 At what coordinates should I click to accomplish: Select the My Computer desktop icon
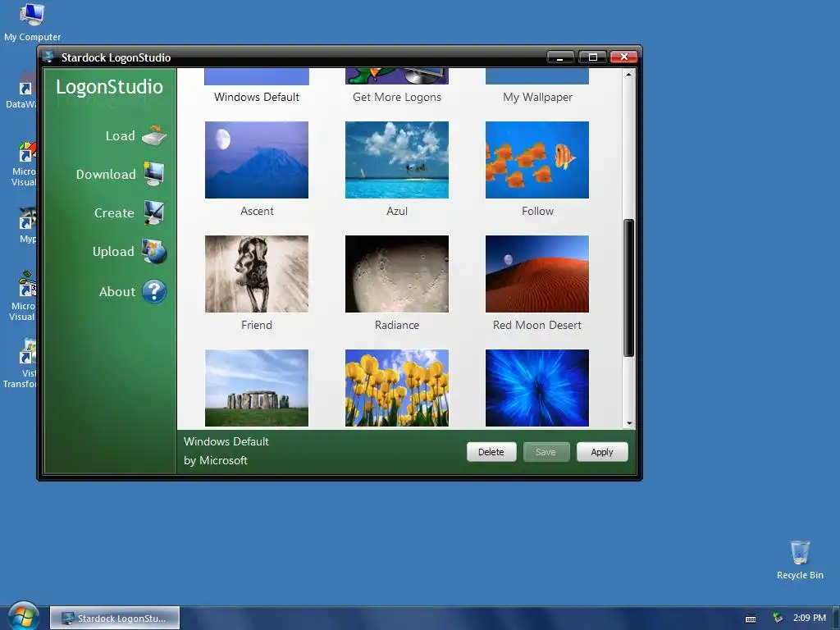click(32, 22)
